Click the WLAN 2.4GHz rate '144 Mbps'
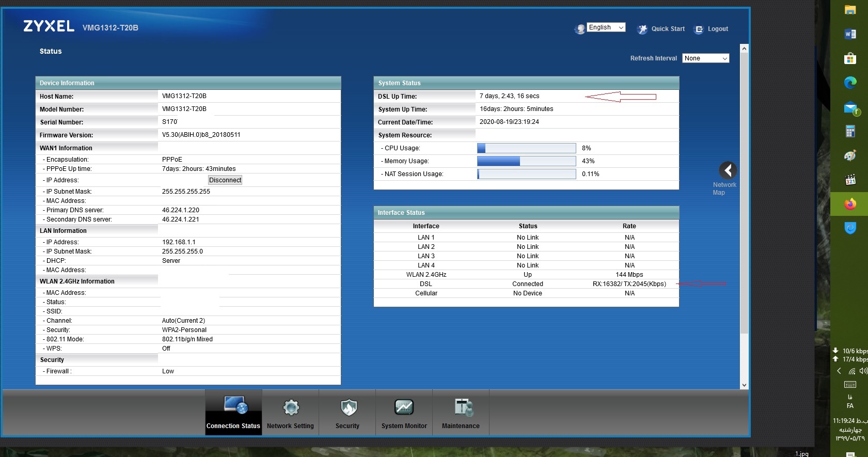The image size is (868, 457). pyautogui.click(x=629, y=275)
